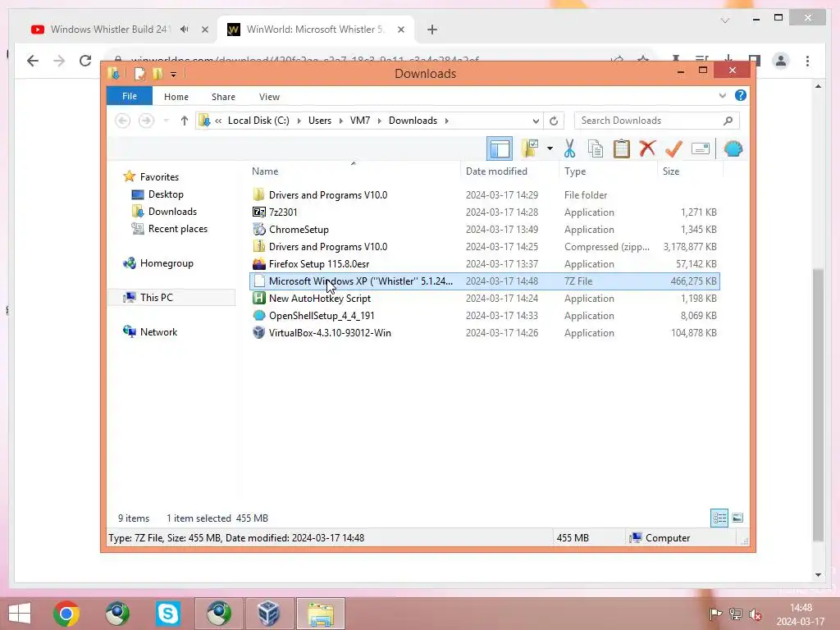The image size is (840, 630).
Task: Click the New Folder quick access icon
Action: 157,73
